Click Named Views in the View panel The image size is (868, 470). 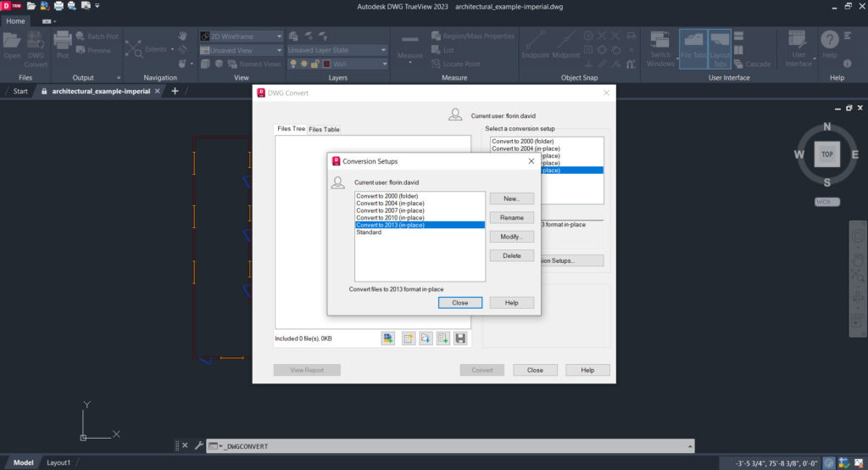[x=254, y=64]
